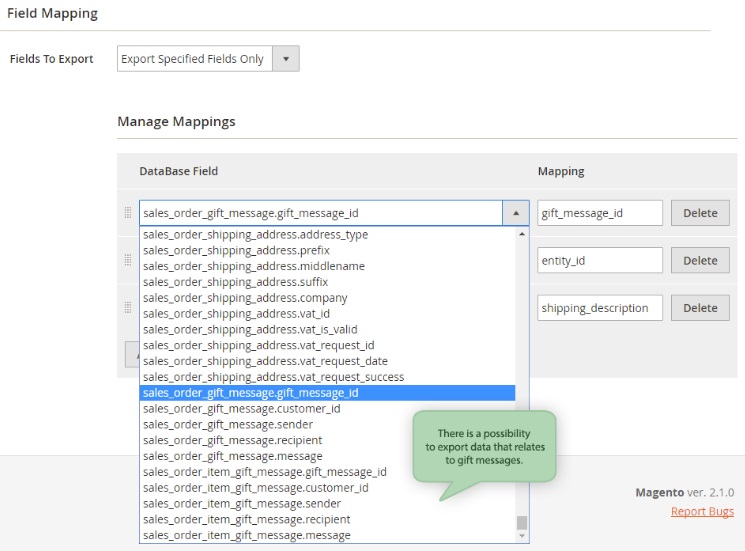
Task: Click the second row's drag handle icon
Action: point(127,260)
